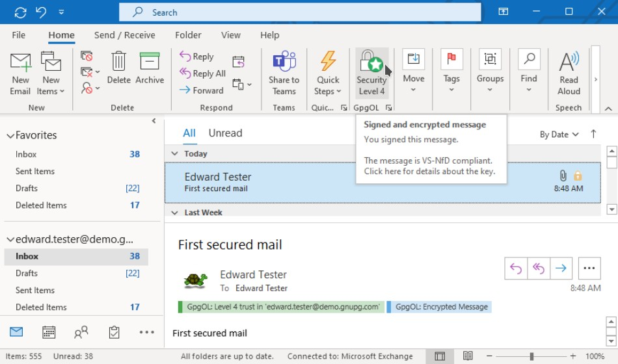This screenshot has height=364, width=618.
Task: Click the GpgOL Security Level 4 button
Action: (x=371, y=73)
